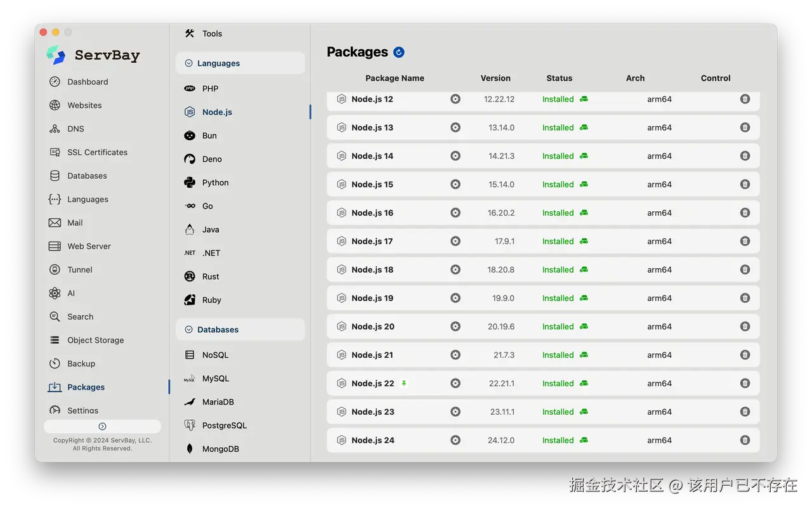This screenshot has height=508, width=812.
Task: Delete the Node.js 23 package
Action: pos(745,412)
